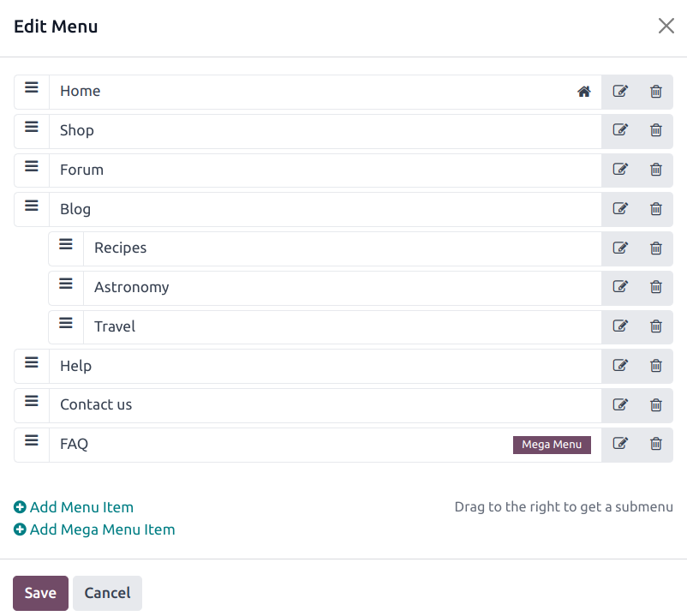Screen dimensions: 687x616
Task: Add a new menu item
Action: coord(74,506)
